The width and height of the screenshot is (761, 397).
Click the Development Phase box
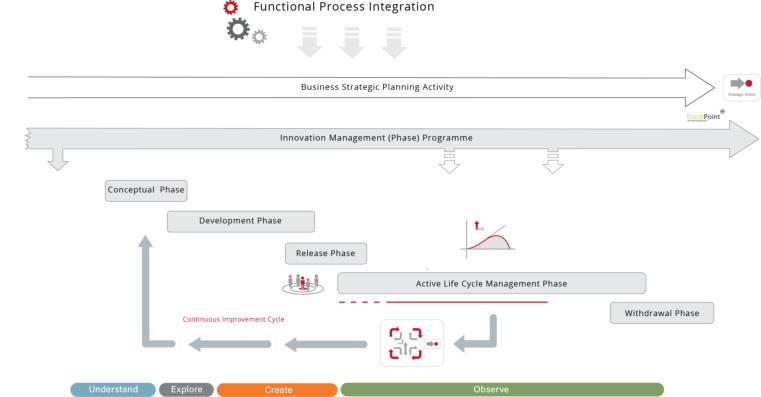(x=241, y=221)
